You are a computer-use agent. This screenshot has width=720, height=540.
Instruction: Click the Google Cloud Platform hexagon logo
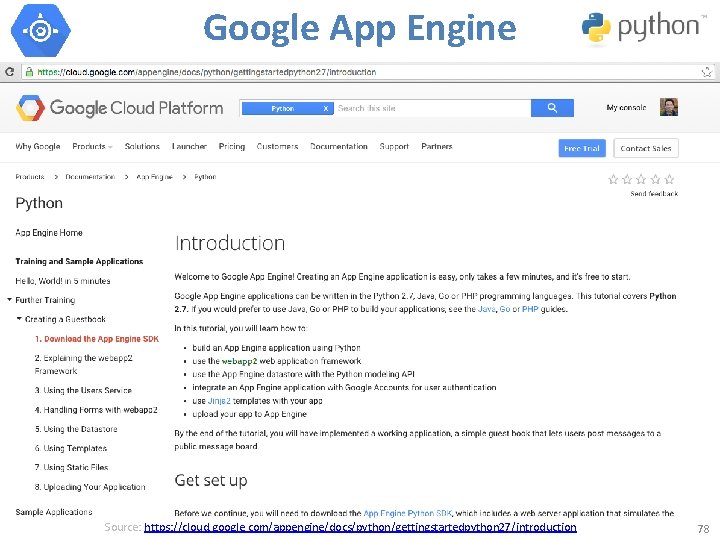(x=30, y=108)
